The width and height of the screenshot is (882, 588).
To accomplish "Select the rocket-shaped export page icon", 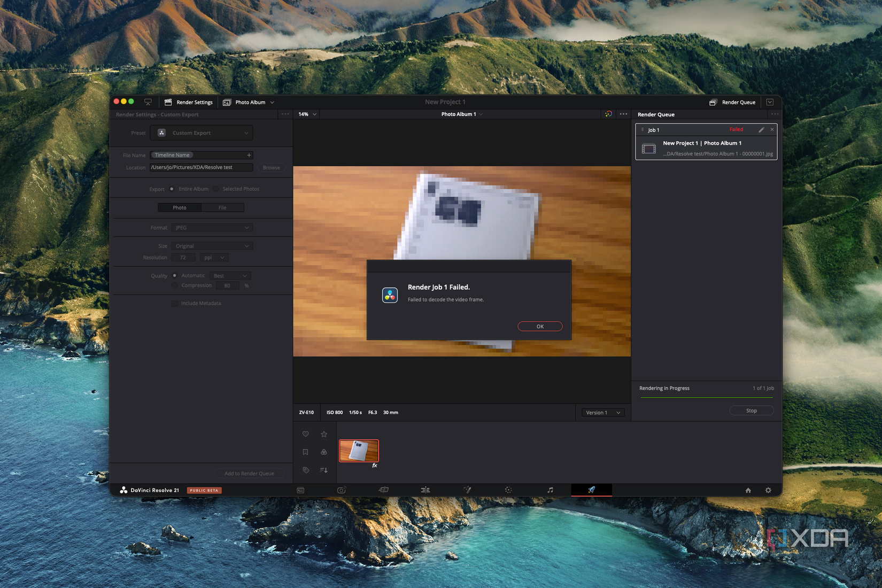I will (x=591, y=490).
